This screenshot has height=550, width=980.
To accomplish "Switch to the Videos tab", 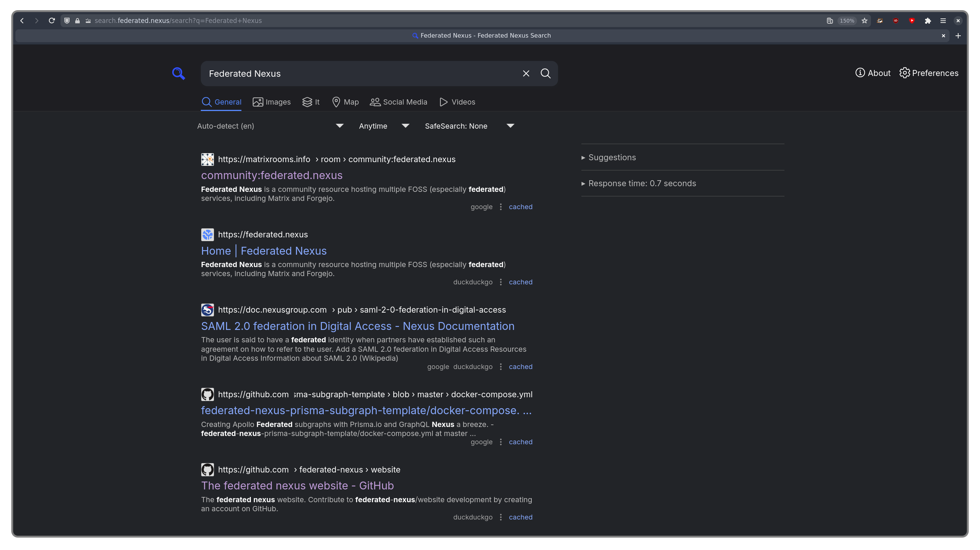I will [x=457, y=102].
